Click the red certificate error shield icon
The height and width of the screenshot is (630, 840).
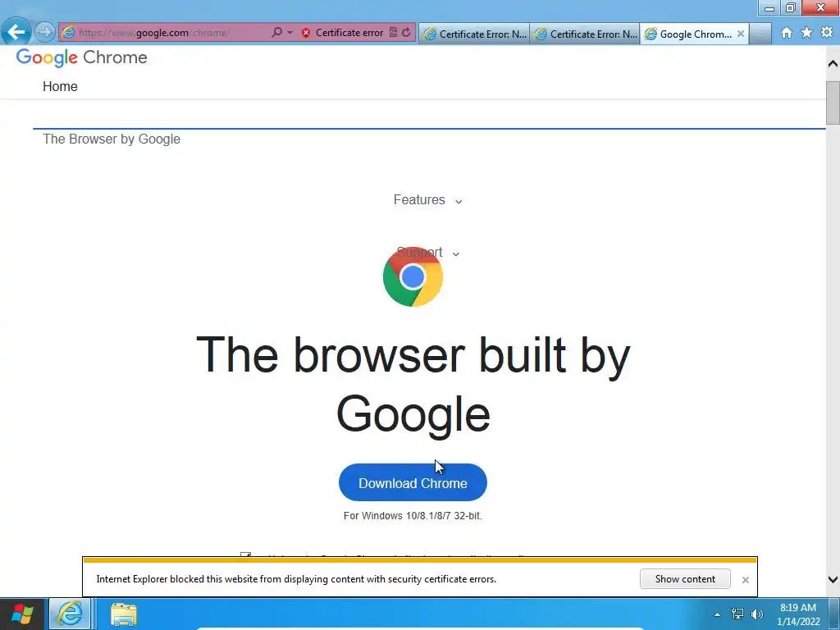click(306, 33)
